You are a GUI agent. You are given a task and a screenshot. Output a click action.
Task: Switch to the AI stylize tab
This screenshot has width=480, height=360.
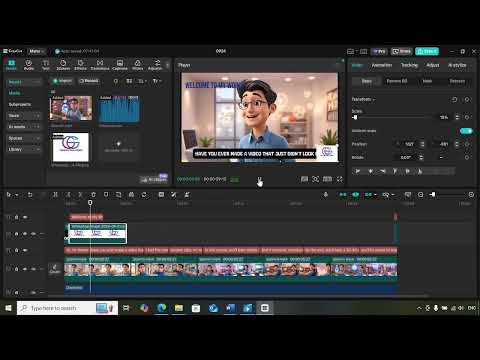[x=457, y=65]
